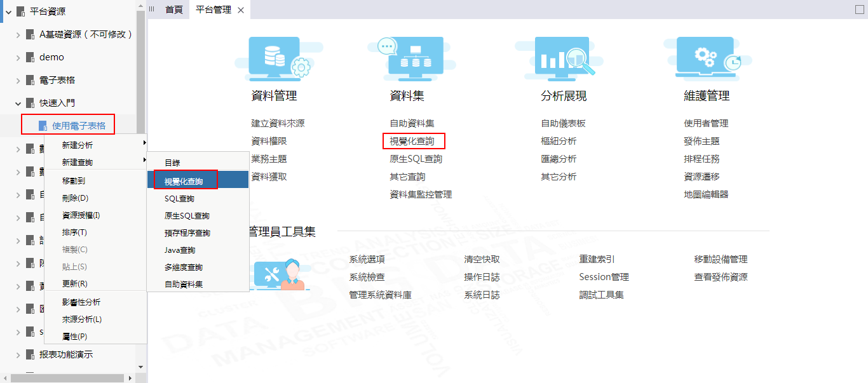Click the 電子表格 folder icon in tree
Viewport: 868px width, 383px height.
click(x=30, y=80)
